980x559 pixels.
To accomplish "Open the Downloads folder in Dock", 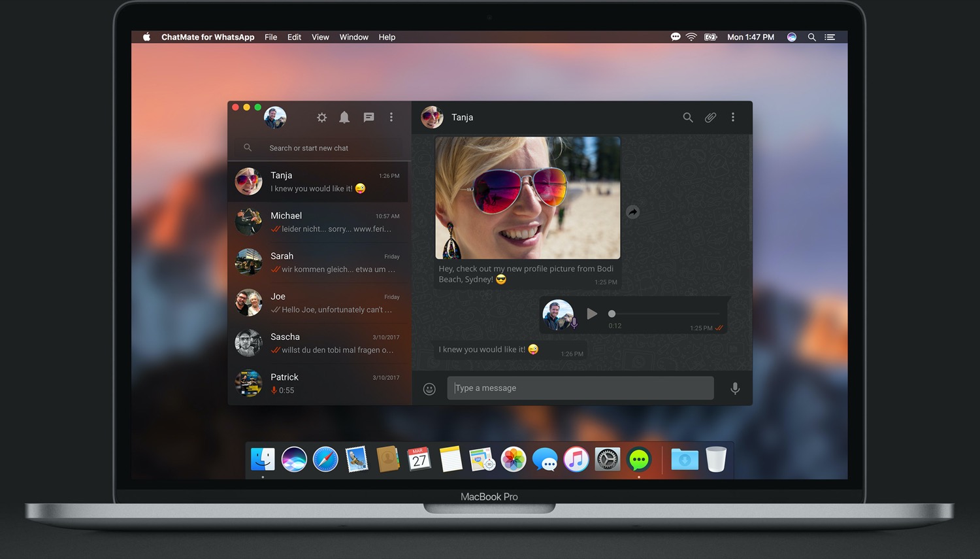I will click(685, 460).
